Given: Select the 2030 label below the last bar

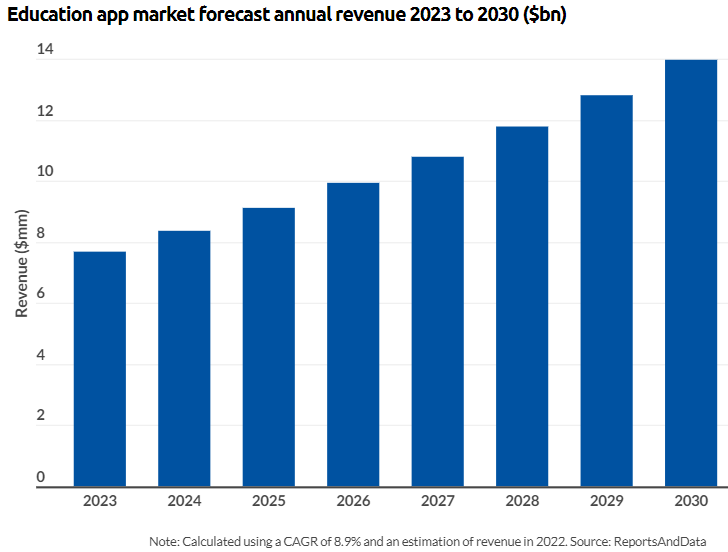Looking at the screenshot, I should click(691, 501).
